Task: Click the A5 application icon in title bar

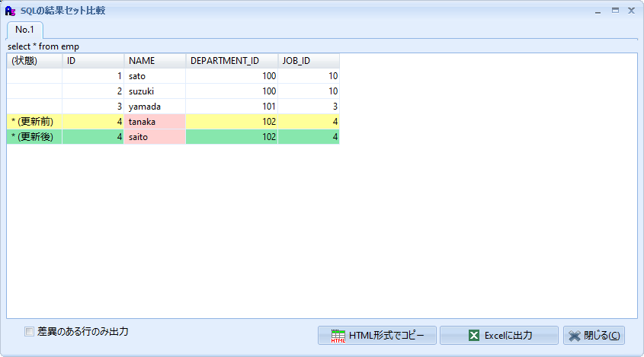Action: (10, 11)
